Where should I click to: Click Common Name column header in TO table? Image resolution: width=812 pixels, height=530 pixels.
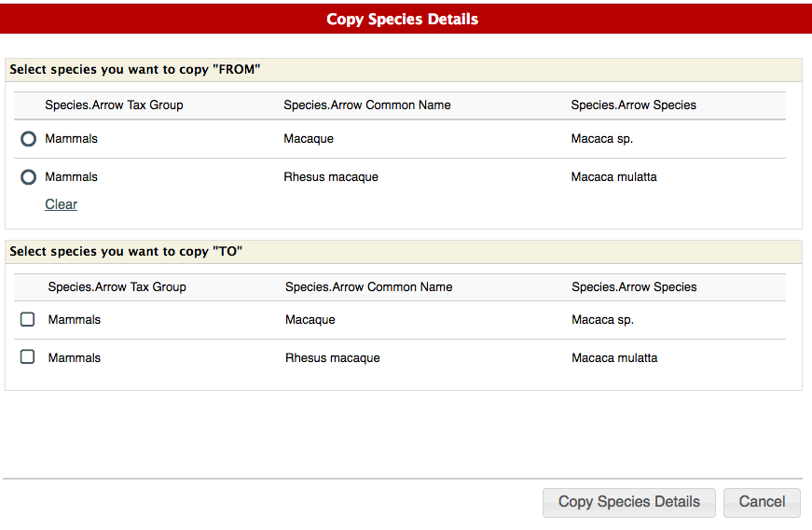coord(368,287)
